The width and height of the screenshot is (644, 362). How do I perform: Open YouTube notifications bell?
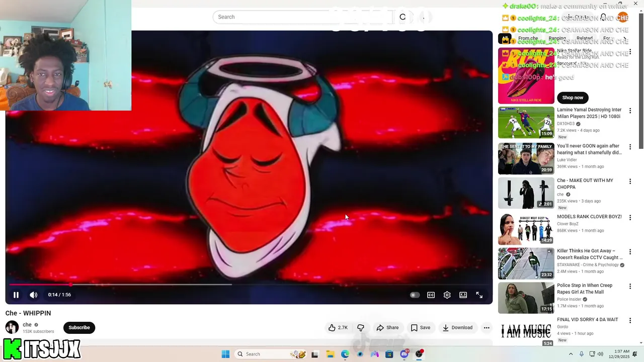click(x=603, y=18)
